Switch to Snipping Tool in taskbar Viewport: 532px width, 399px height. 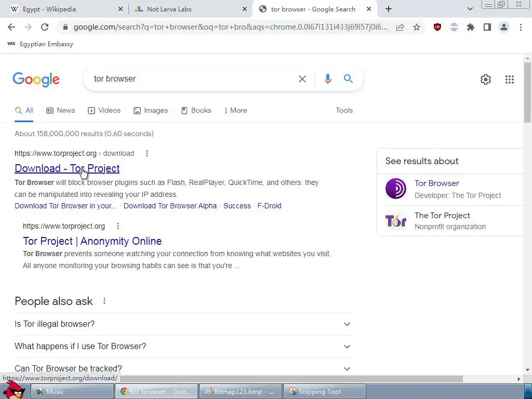pos(325,392)
